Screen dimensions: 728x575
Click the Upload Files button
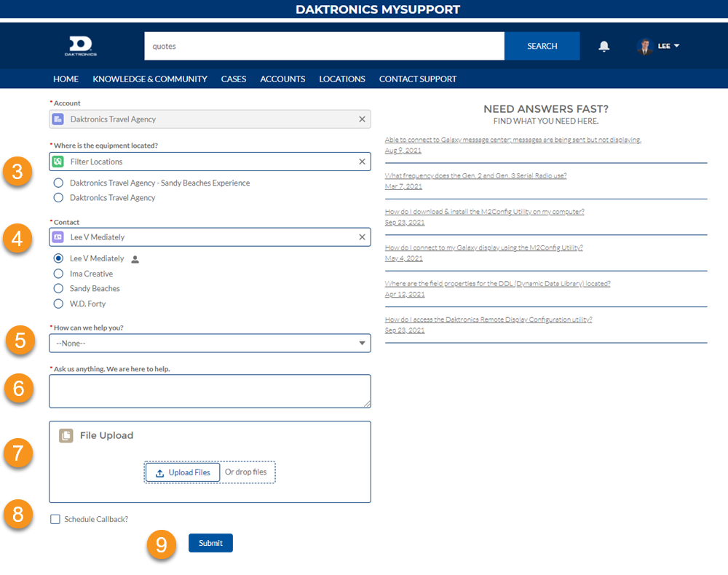183,472
